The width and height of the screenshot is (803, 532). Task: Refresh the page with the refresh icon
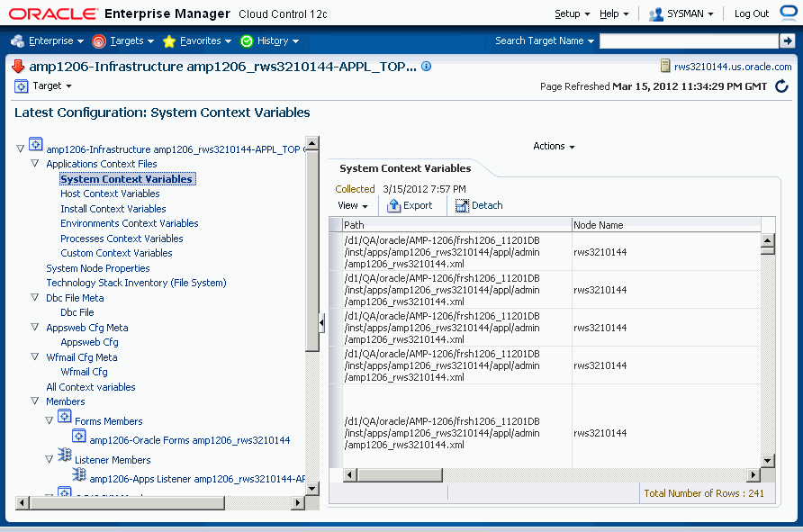click(782, 86)
